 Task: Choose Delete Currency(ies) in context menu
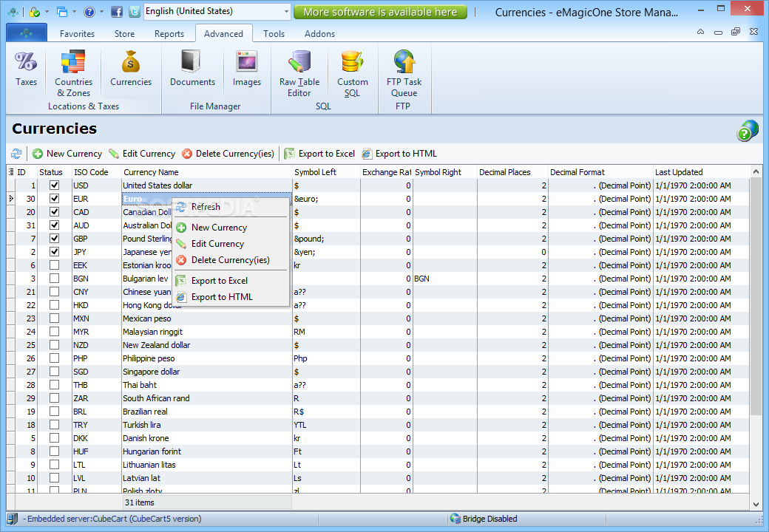click(x=230, y=260)
